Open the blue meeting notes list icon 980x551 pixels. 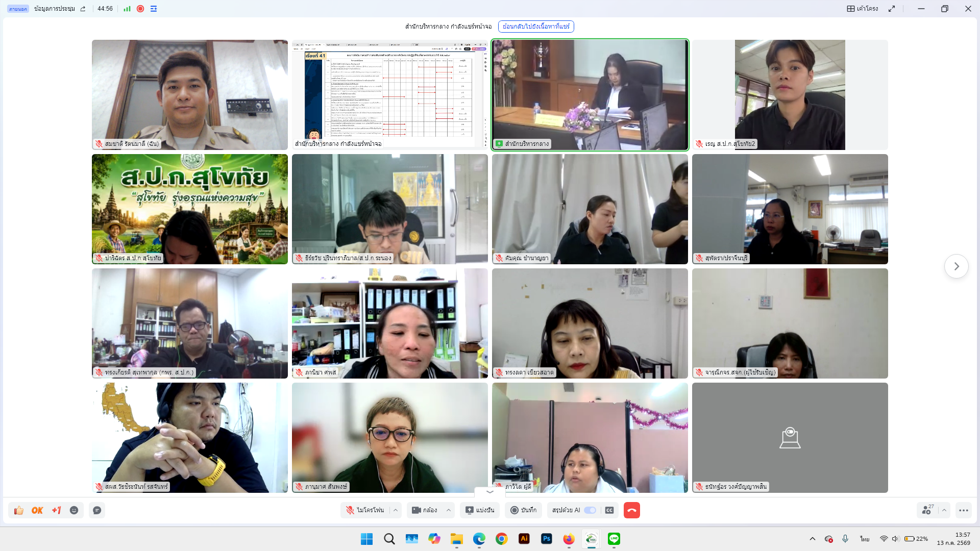(x=154, y=9)
